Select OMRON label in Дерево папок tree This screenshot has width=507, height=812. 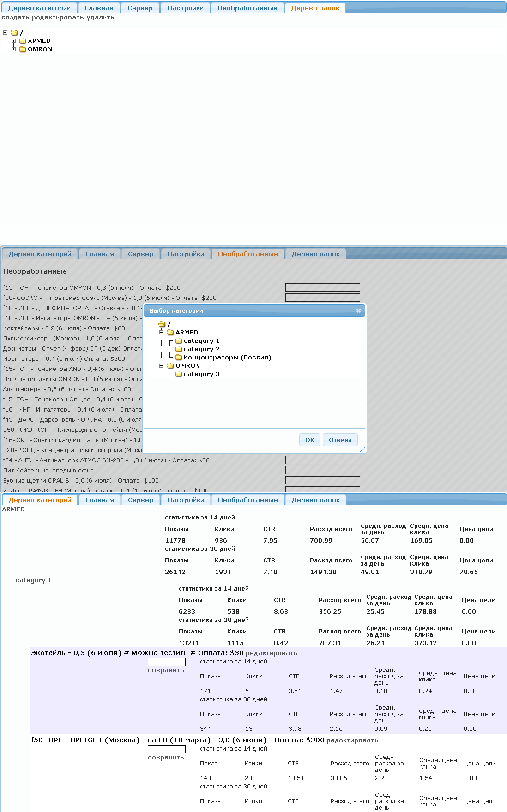coord(40,49)
